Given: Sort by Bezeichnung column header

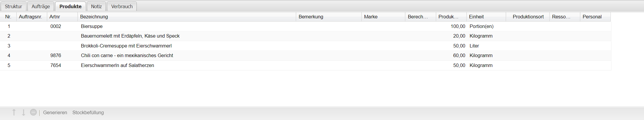Looking at the screenshot, I should point(94,17).
